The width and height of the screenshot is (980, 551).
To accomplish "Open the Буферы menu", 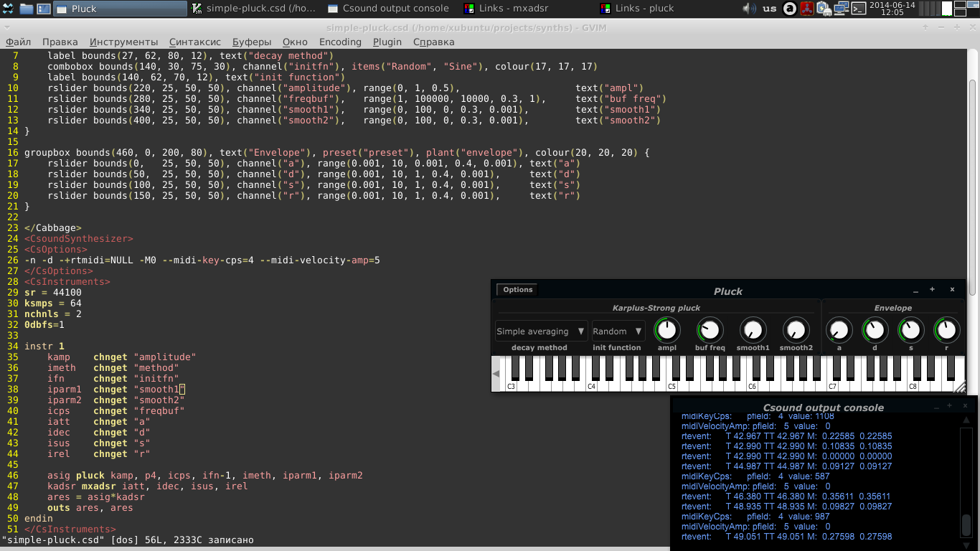I will [252, 42].
